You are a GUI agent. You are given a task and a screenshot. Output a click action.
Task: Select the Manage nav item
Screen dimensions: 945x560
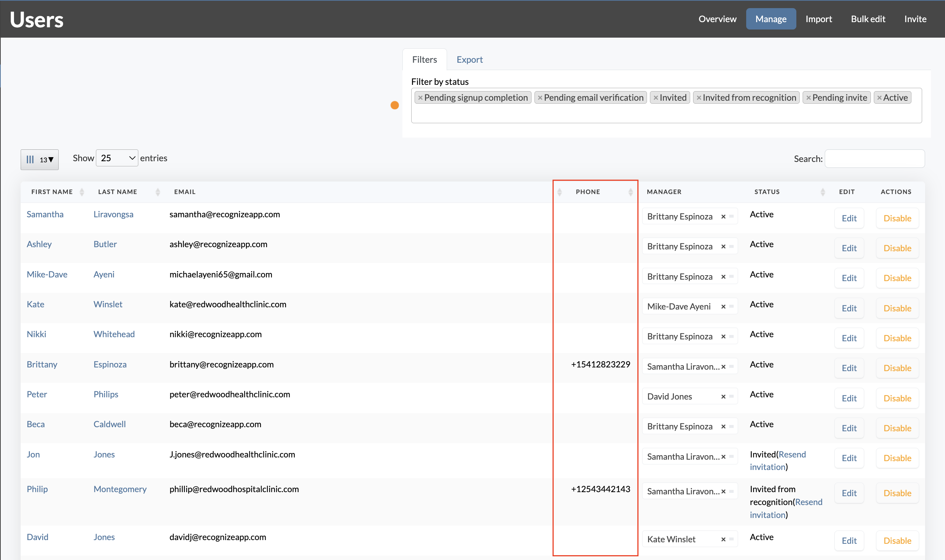point(771,19)
